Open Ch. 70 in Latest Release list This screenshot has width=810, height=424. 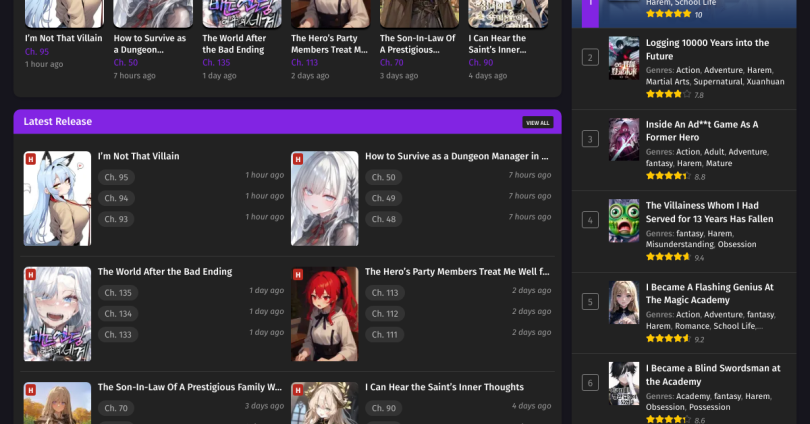[x=116, y=408]
